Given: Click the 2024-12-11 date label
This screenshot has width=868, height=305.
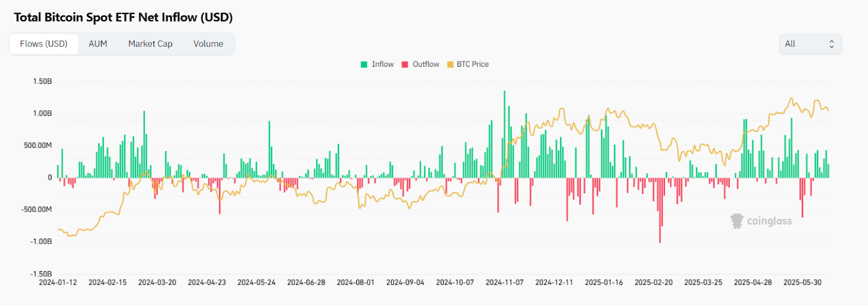Looking at the screenshot, I should pyautogui.click(x=554, y=282).
